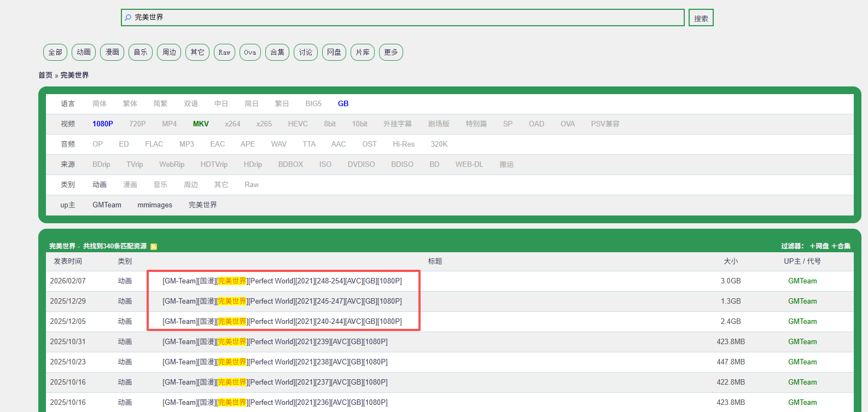Select the 全部 pill in the top navigation
The width and height of the screenshot is (868, 412).
tap(55, 53)
